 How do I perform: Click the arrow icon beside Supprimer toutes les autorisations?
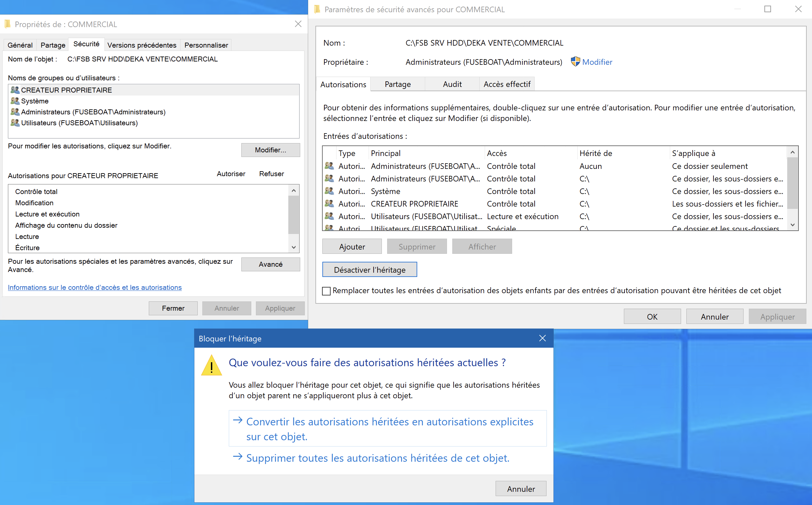tap(237, 456)
